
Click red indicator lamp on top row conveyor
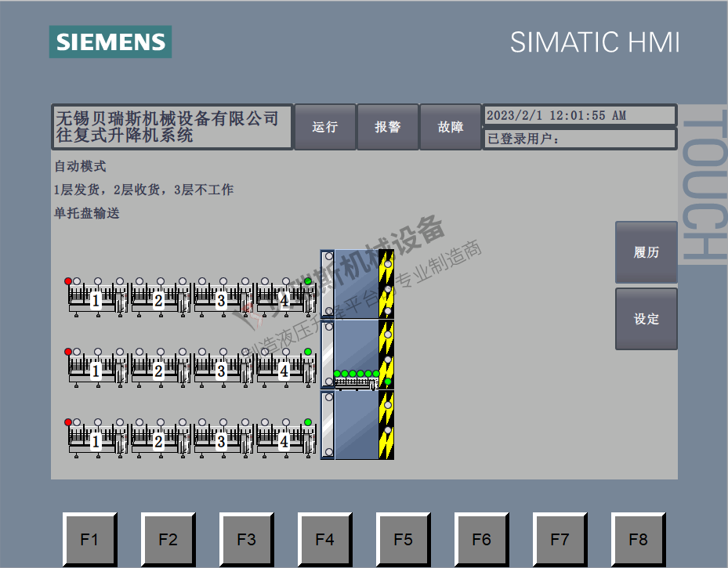click(x=68, y=281)
